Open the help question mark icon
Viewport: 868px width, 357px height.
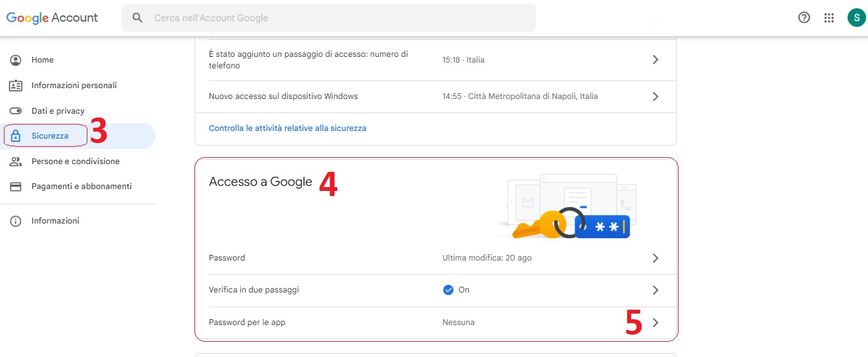pyautogui.click(x=804, y=18)
